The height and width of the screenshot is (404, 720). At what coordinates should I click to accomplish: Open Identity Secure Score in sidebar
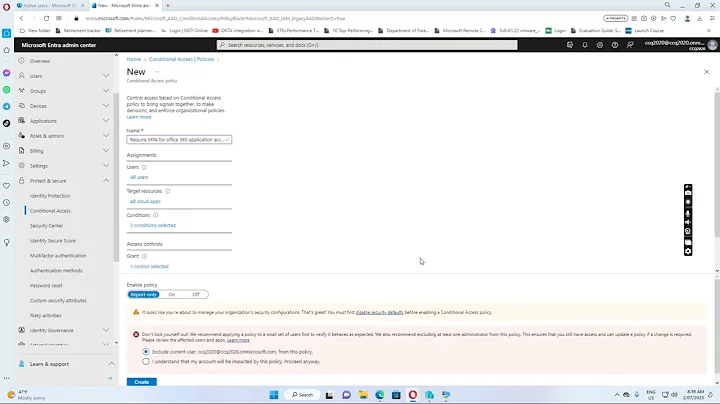(53, 241)
